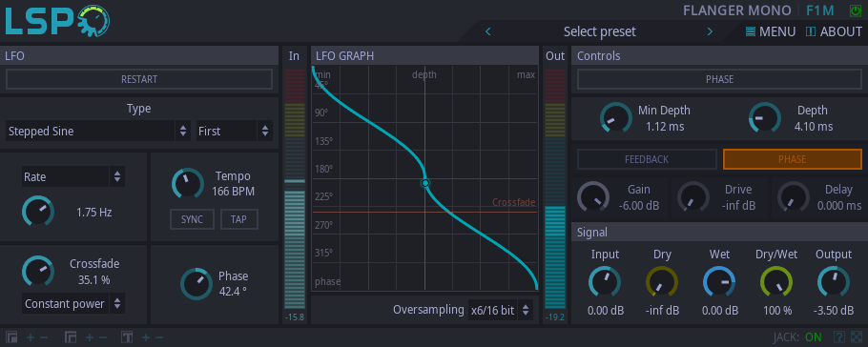Toggle the FEEDBACK button
Viewport: 868px width, 347px height.
(647, 159)
